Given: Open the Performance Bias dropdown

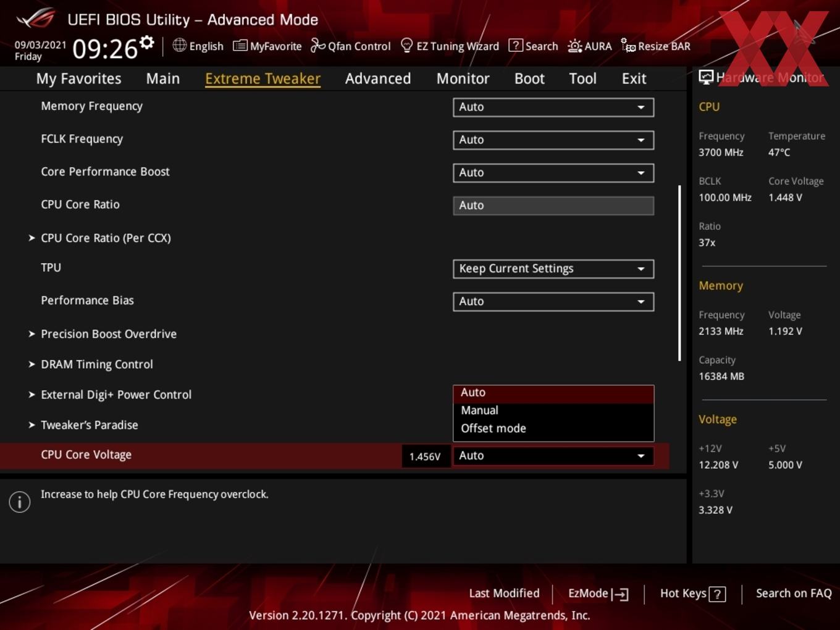Looking at the screenshot, I should click(553, 301).
